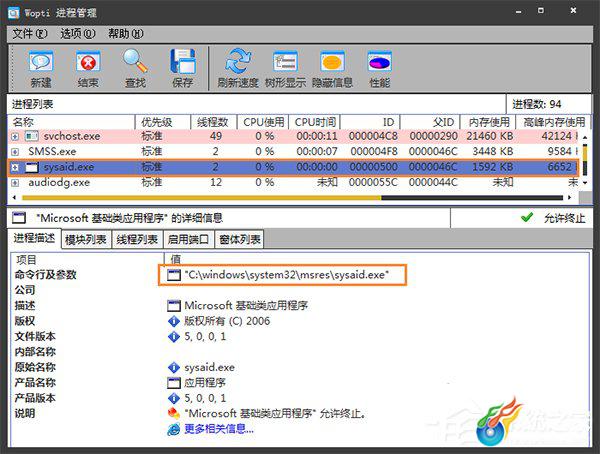Click the process list right scroll arrow
The height and width of the screenshot is (454, 600).
(570, 198)
